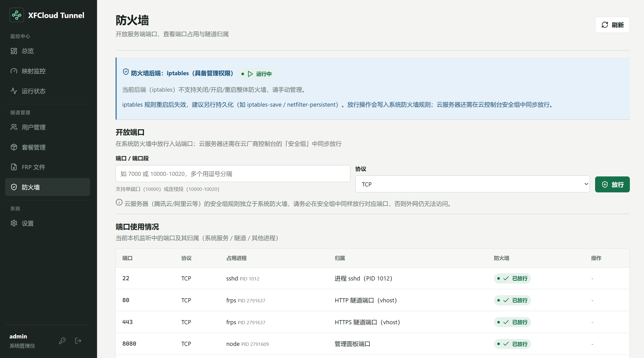Viewport: 644px width, 358px height.
Task: Click 'HTTPS 隧道端口（vhost）' cell
Action: tap(368, 322)
